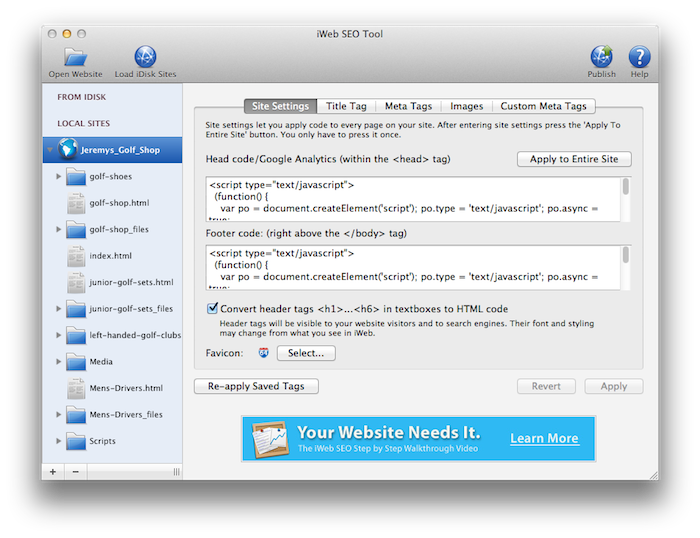This screenshot has height=538, width=700.
Task: Click Re-apply Saved Tags button
Action: point(256,386)
